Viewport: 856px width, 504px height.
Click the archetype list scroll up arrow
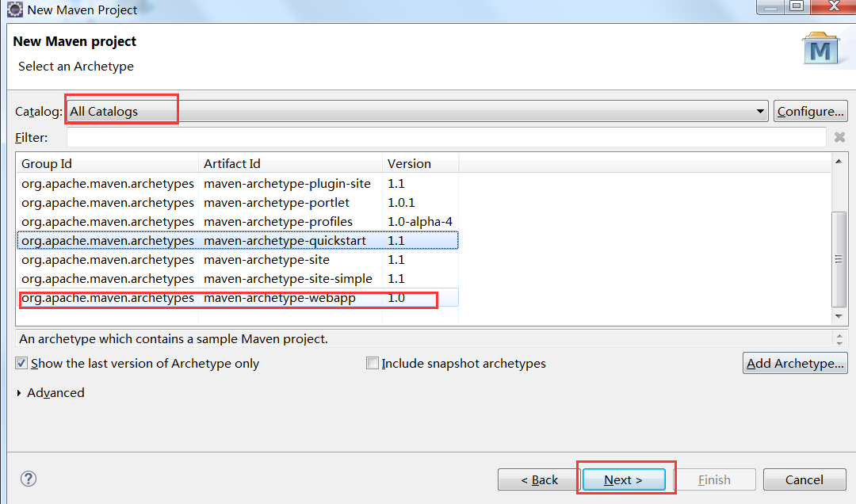pyautogui.click(x=839, y=162)
